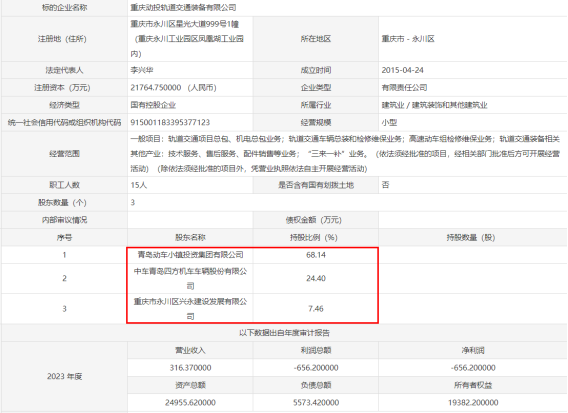The height and width of the screenshot is (413, 568).
Task: Click the 经济类型 label
Action: [64, 105]
